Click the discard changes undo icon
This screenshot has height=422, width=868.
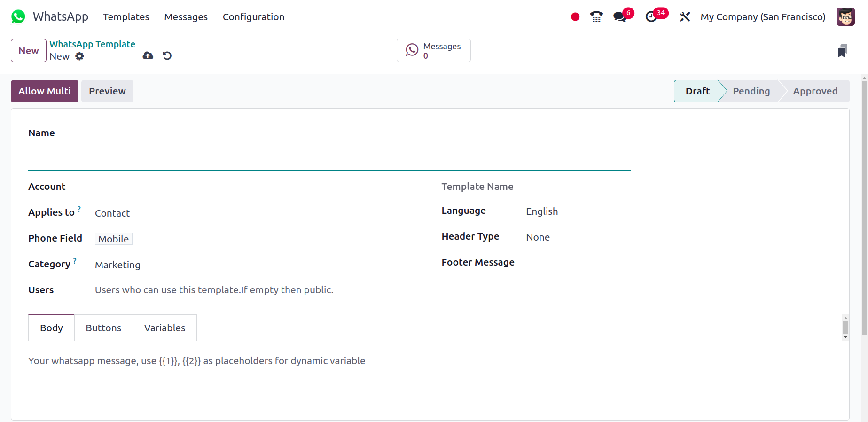pyautogui.click(x=167, y=56)
